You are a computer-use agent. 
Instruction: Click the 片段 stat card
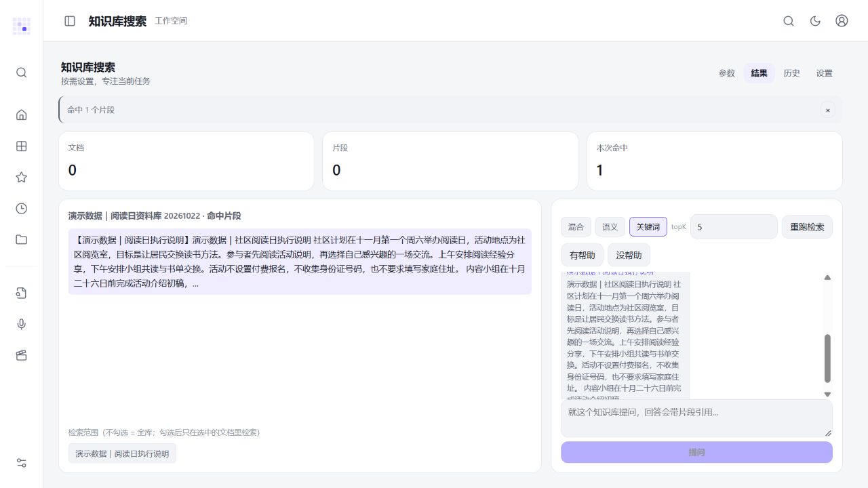pyautogui.click(x=450, y=161)
